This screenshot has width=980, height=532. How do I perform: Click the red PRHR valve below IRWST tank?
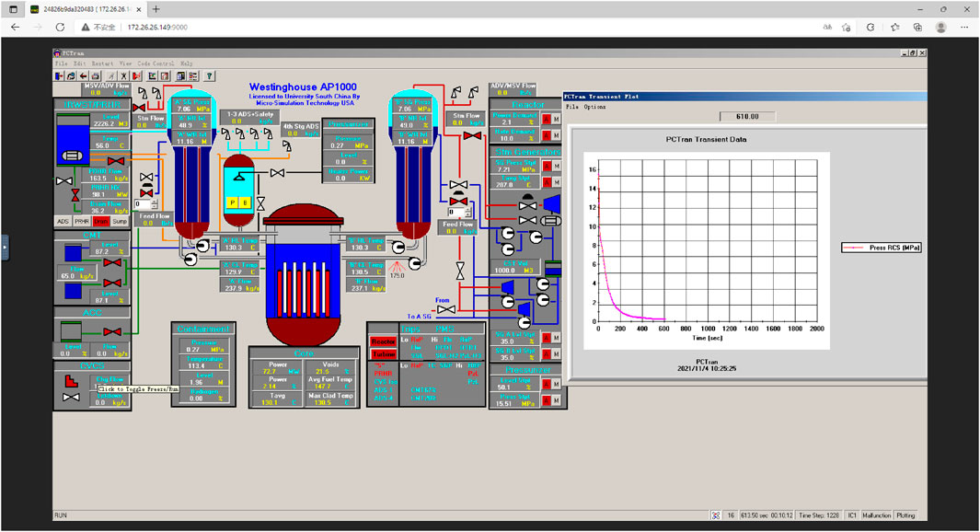pos(116,161)
